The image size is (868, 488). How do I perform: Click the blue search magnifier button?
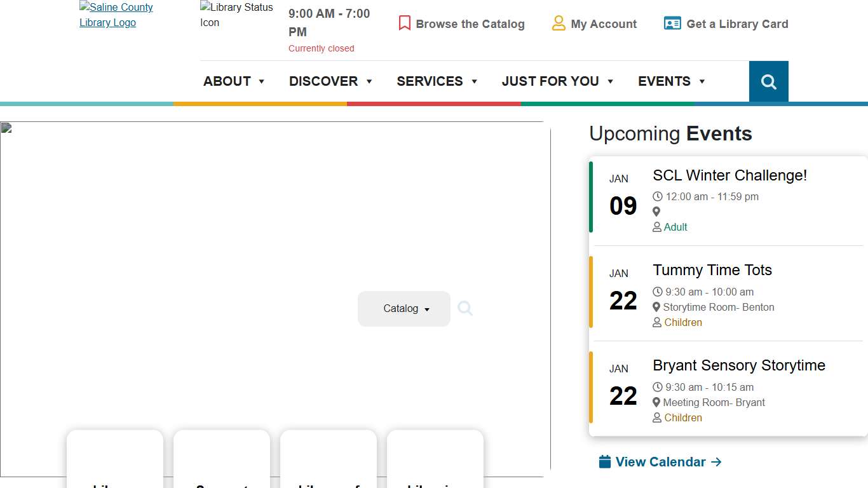(x=768, y=82)
